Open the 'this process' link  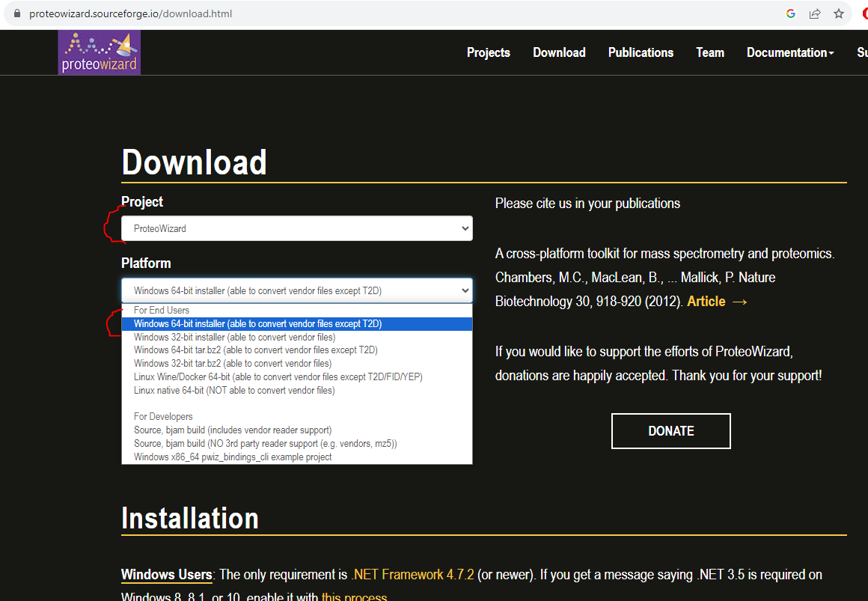pyautogui.click(x=354, y=597)
